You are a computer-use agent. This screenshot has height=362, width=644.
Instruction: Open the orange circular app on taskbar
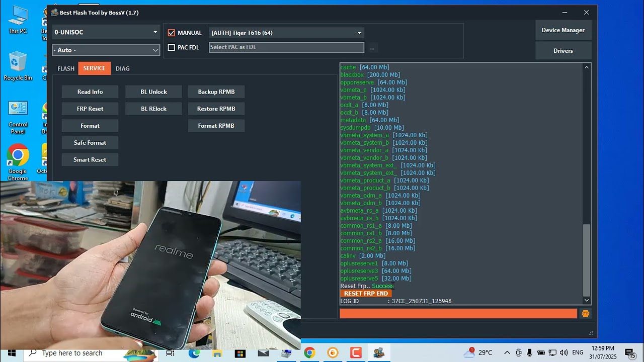coord(333,353)
